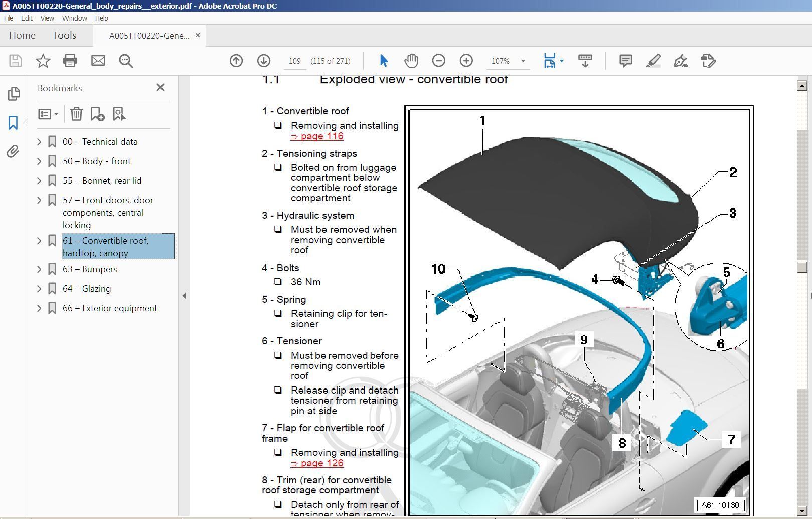This screenshot has height=519, width=812.
Task: Delete the selected bookmark using trash icon
Action: coord(76,114)
